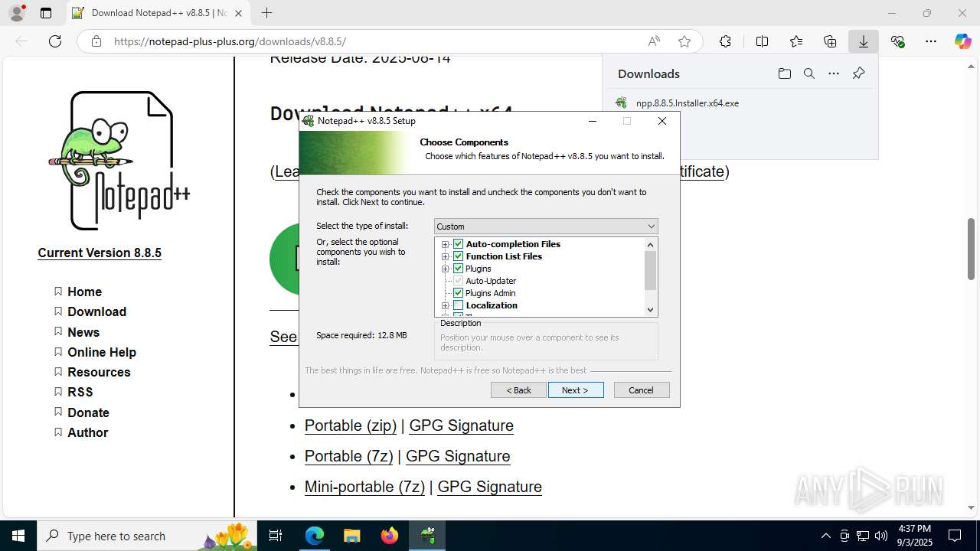Reload the Notepad++ download page
980x551 pixels.
pyautogui.click(x=55, y=41)
